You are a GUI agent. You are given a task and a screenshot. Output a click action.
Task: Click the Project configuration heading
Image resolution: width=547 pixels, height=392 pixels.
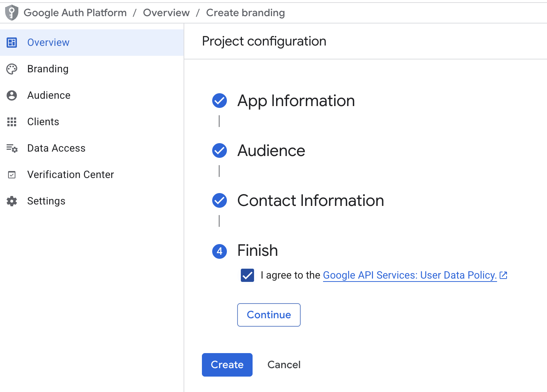click(264, 41)
